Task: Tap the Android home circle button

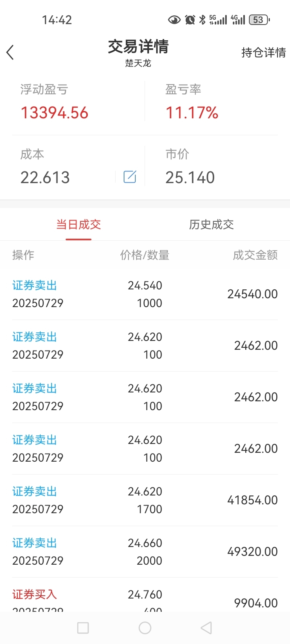Action: pos(145,628)
